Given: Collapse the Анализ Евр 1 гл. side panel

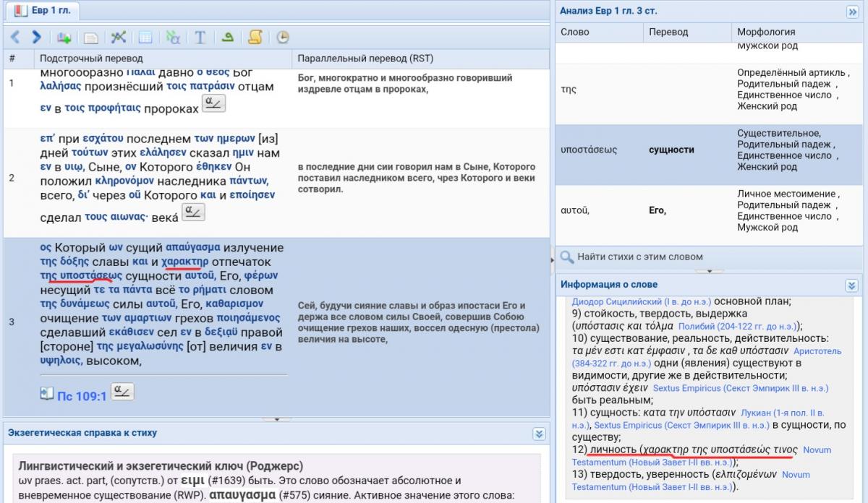Looking at the screenshot, I should tap(852, 12).
